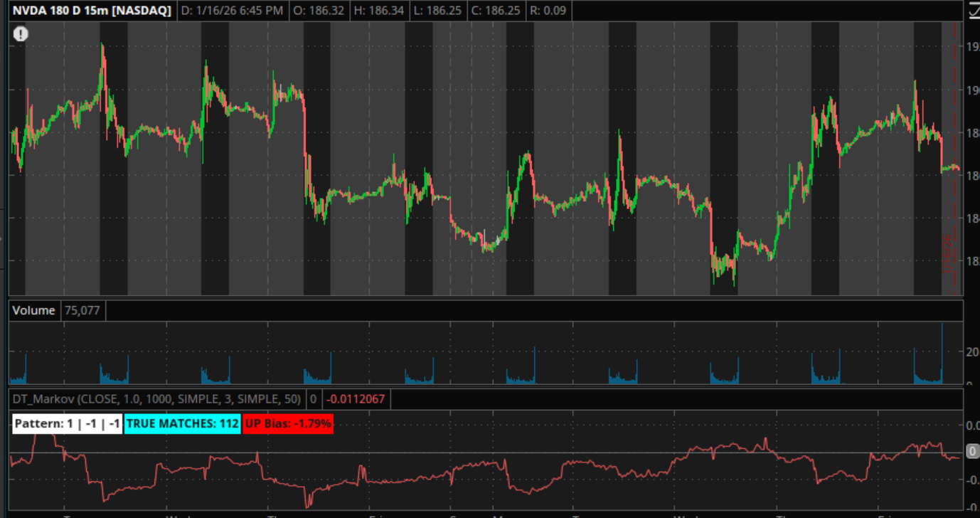Screen dimensions: 980x518
Task: Open the drawing tools icon at top right
Action: (973, 9)
